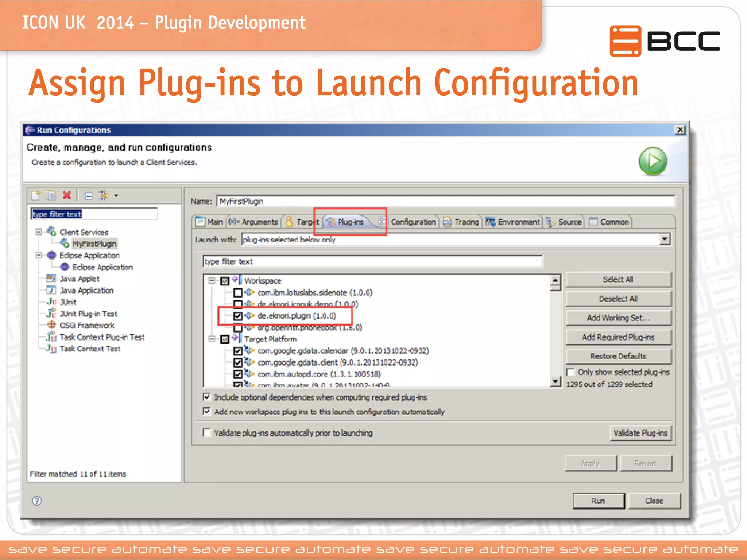Viewport: 747px width, 560px height.
Task: Click the Java Application icon
Action: click(x=51, y=290)
